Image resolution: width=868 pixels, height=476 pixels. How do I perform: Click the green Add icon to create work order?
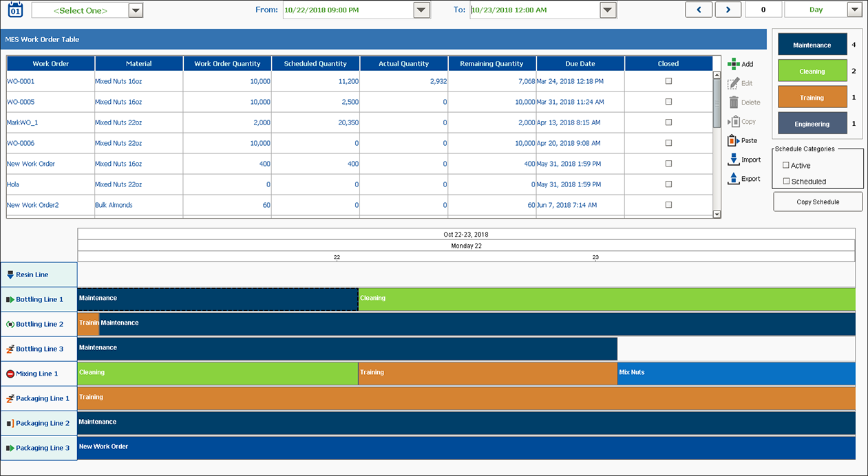click(735, 64)
